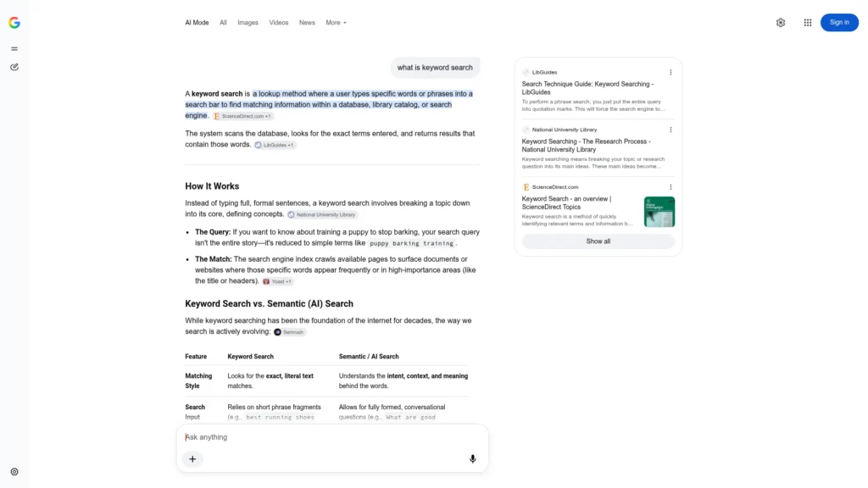Click the 'what is keyword search' query bubble
868x488 pixels.
(x=435, y=68)
